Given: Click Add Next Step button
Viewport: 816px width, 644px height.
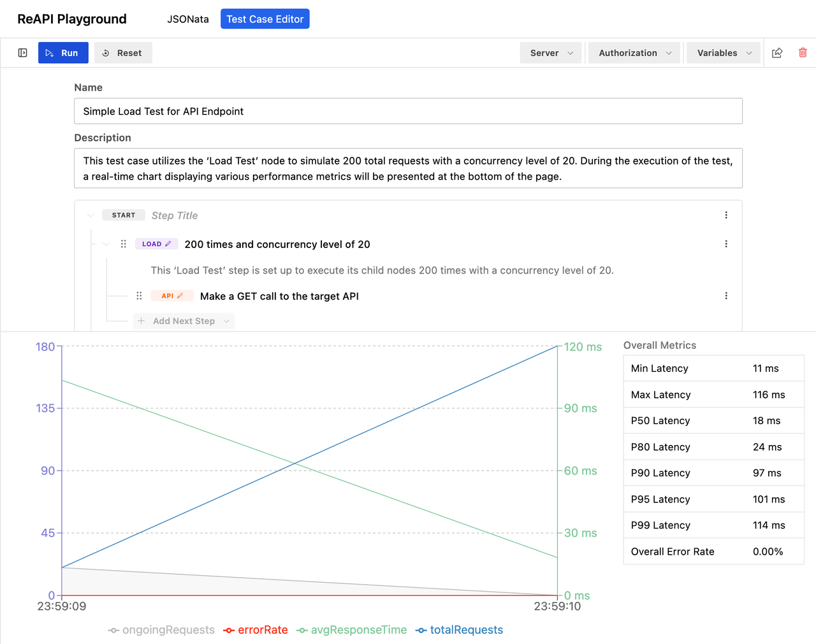Looking at the screenshot, I should coord(184,321).
